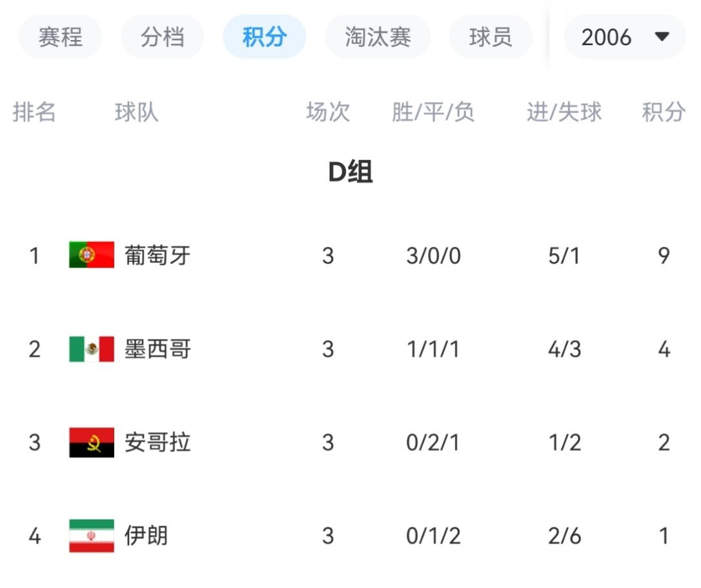701x588 pixels.
Task: Switch to the 分档 tab
Action: tap(162, 37)
